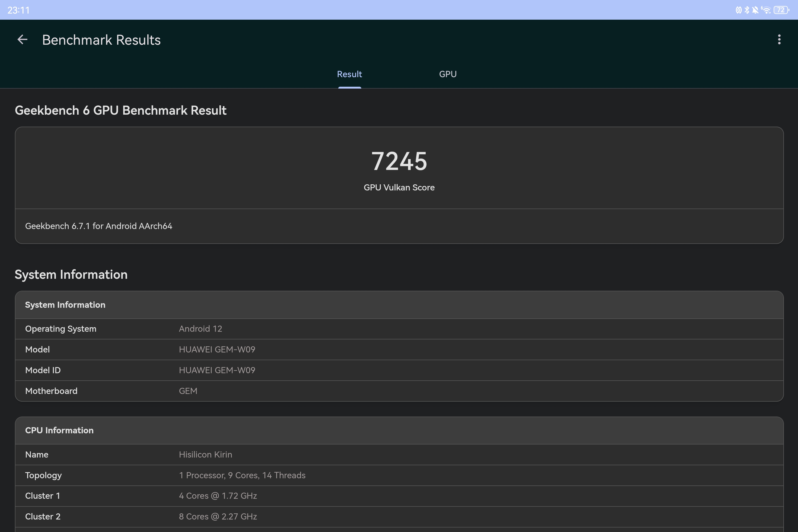Select the Geekbench 6 GPU Benchmark Result heading
The width and height of the screenshot is (798, 532).
click(121, 111)
